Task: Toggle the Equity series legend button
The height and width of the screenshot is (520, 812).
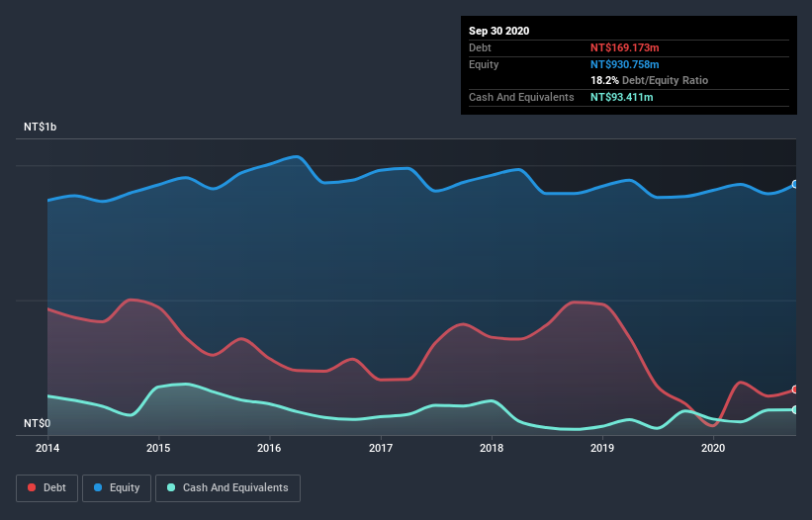Action: tap(117, 488)
